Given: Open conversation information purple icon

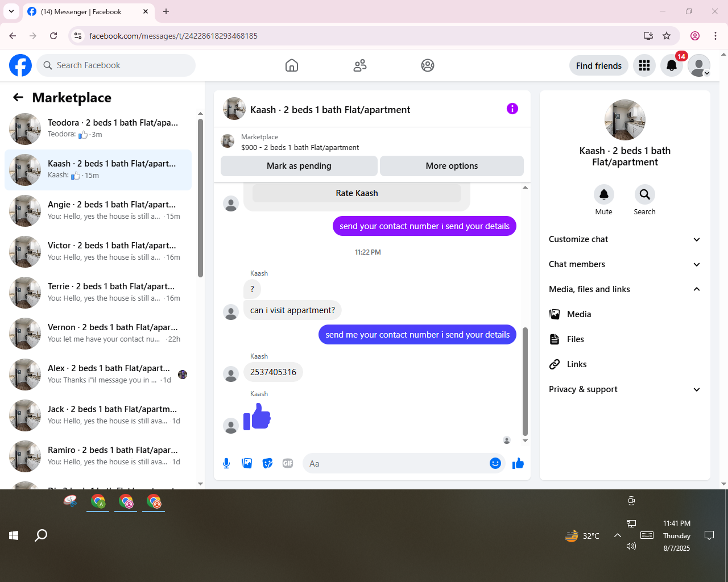Looking at the screenshot, I should tap(512, 109).
